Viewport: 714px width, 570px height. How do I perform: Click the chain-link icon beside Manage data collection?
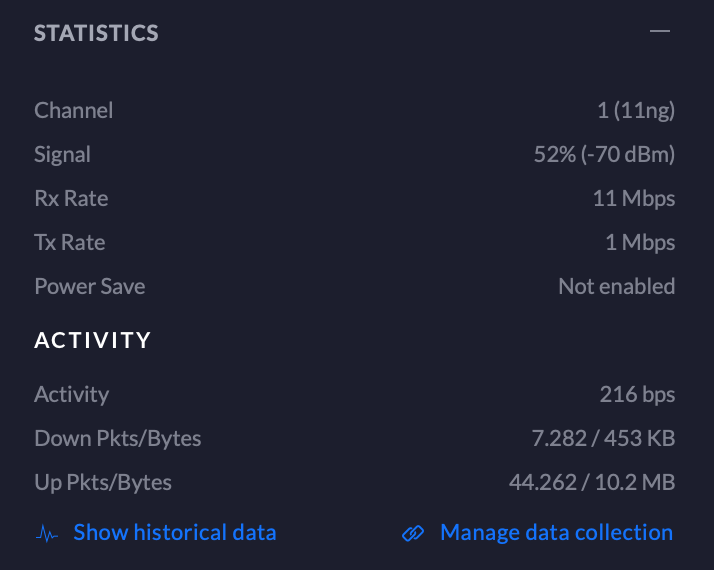point(413,533)
